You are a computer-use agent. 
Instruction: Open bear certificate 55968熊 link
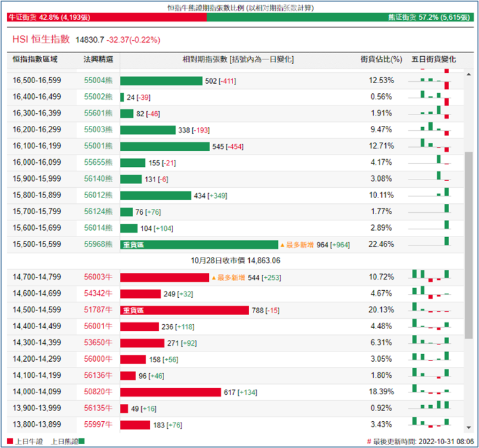click(x=98, y=244)
